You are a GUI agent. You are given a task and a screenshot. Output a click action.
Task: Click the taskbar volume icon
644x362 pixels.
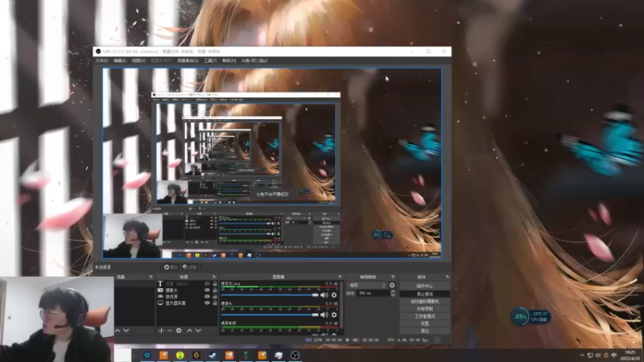point(598,356)
